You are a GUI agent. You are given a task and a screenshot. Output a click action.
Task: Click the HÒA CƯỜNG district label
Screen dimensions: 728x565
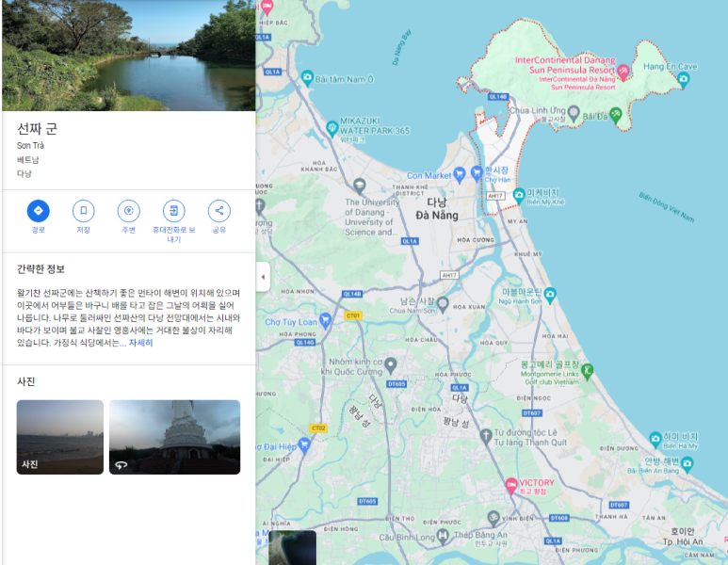[x=476, y=240]
